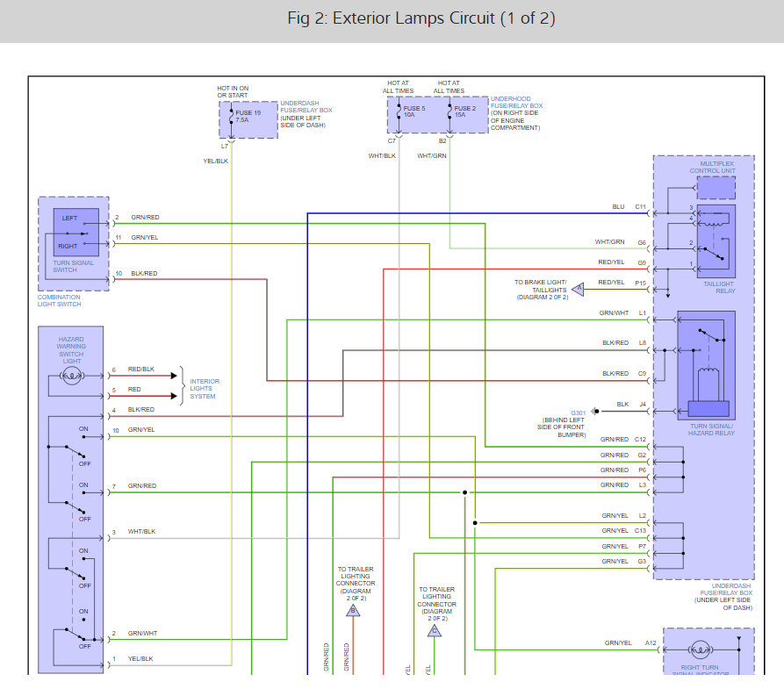The height and width of the screenshot is (696, 784).
Task: Click the triangle connector symbol labeled B
Action: (353, 610)
